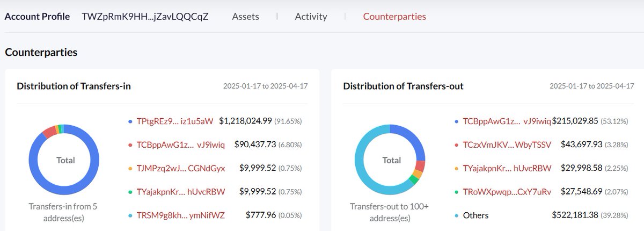Click the $1,218,024.99 amount

coord(245,121)
